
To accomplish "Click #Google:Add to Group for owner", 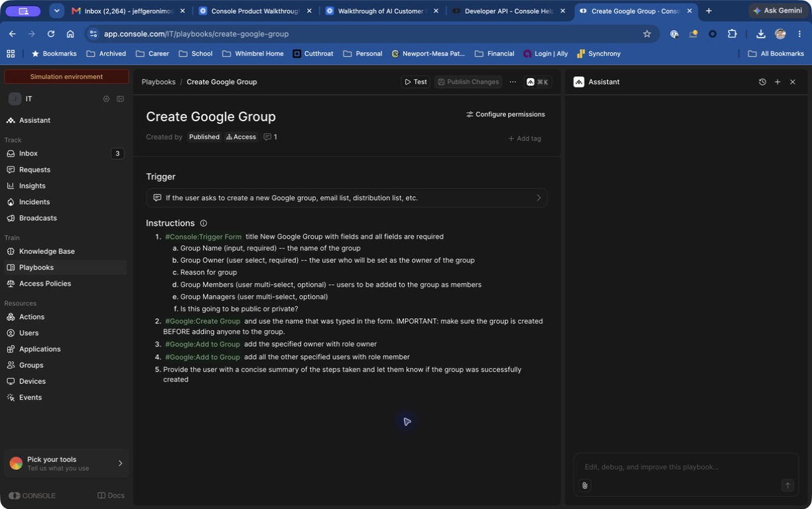I will pos(202,344).
